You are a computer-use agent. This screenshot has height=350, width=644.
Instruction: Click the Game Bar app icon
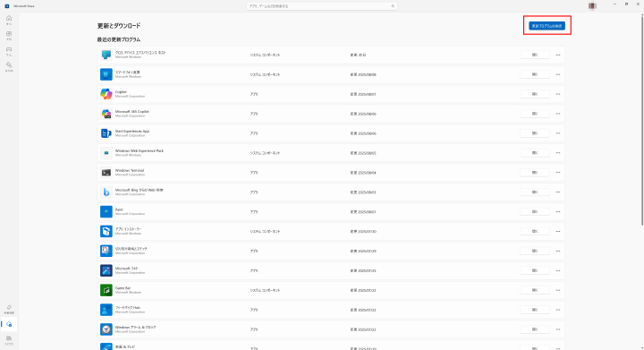tap(106, 290)
